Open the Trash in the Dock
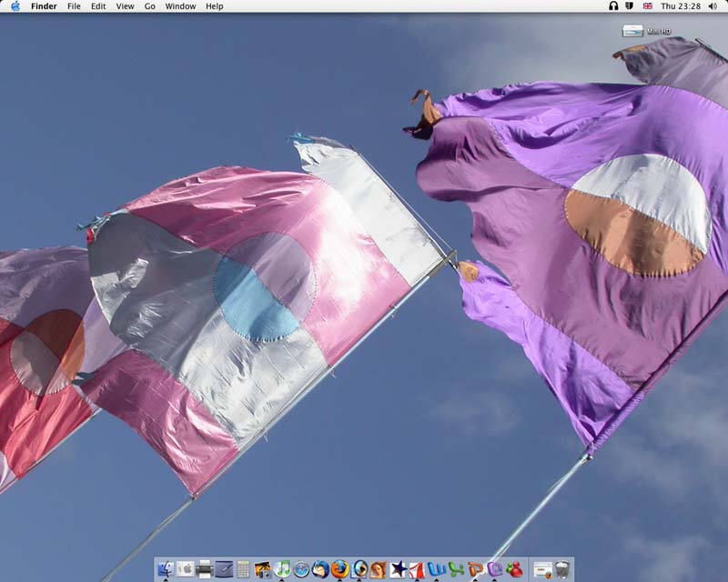Screen dimensions: 728x582 click(562, 569)
